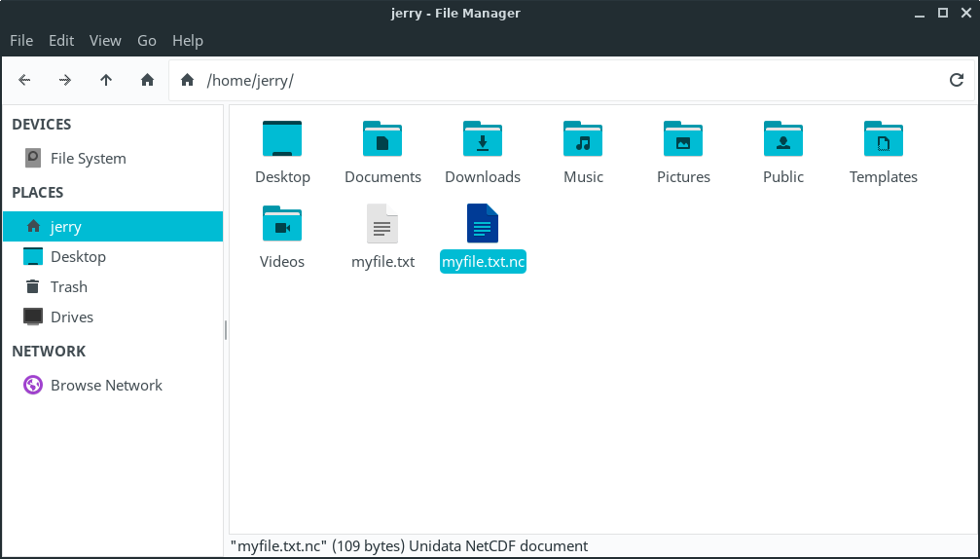Select Browse Network in the sidebar

pos(106,386)
